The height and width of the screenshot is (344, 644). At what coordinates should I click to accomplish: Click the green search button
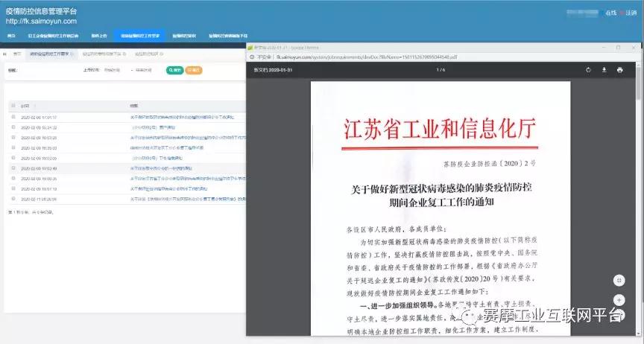pyautogui.click(x=174, y=71)
